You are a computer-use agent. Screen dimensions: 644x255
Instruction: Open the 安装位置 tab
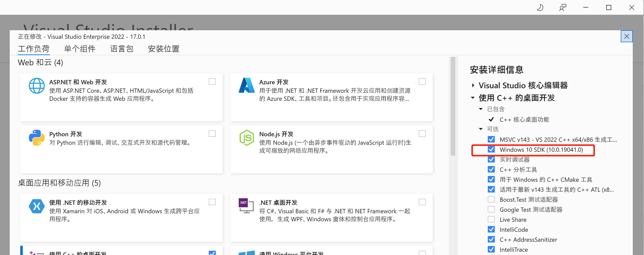(164, 49)
